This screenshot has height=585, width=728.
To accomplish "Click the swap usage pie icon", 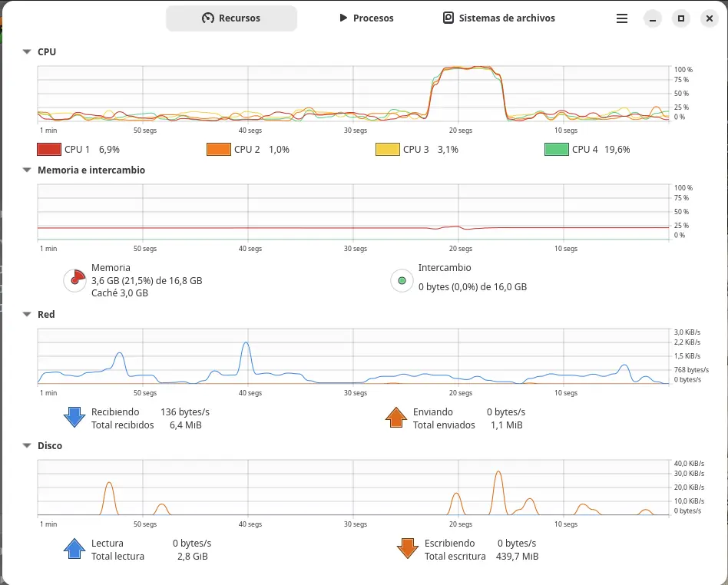I will [402, 280].
